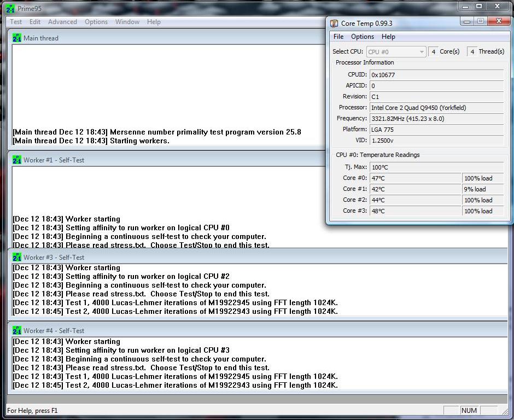Open the Test menu in Prime95

tap(16, 22)
